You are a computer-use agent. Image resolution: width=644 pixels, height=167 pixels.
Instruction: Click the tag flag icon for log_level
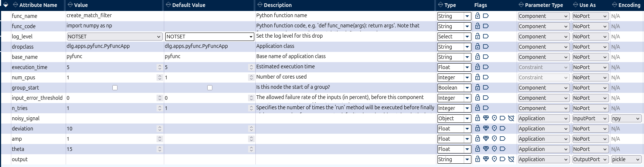(x=486, y=36)
